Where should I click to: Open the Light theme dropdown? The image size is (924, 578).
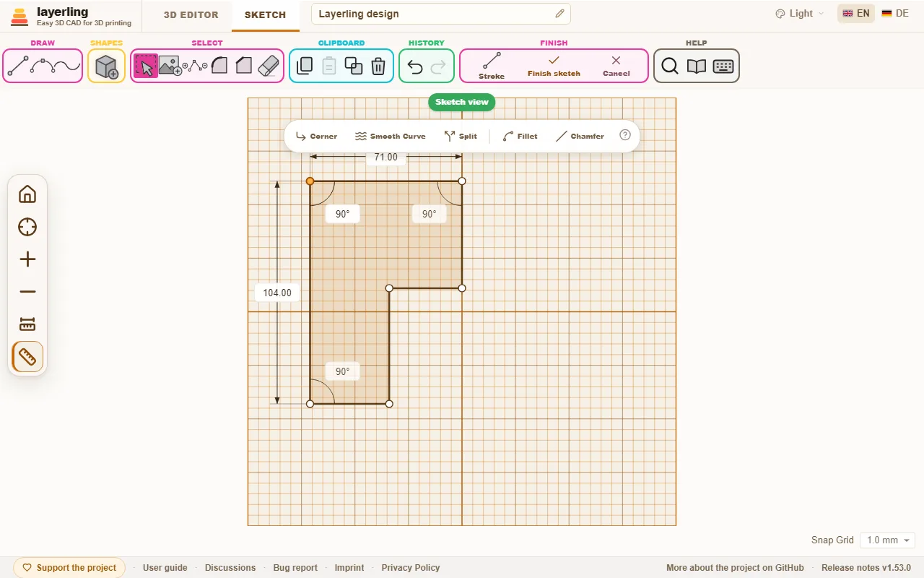799,14
